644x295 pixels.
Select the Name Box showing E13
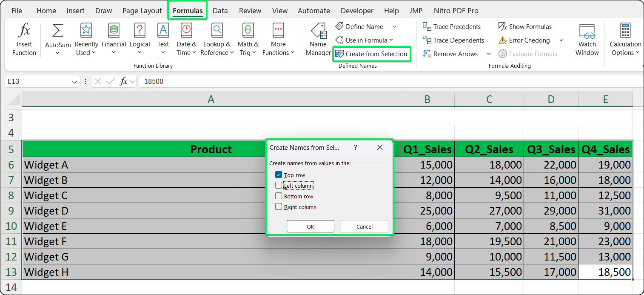point(38,81)
